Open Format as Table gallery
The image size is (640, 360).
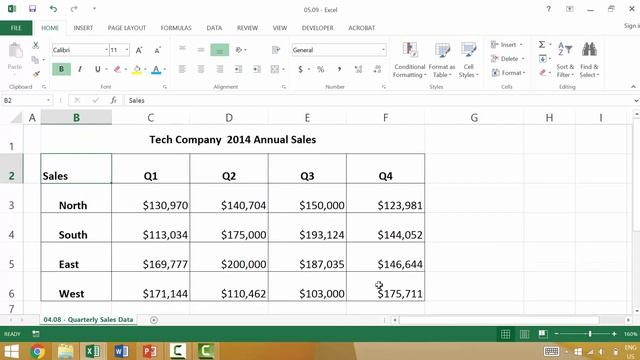click(442, 60)
